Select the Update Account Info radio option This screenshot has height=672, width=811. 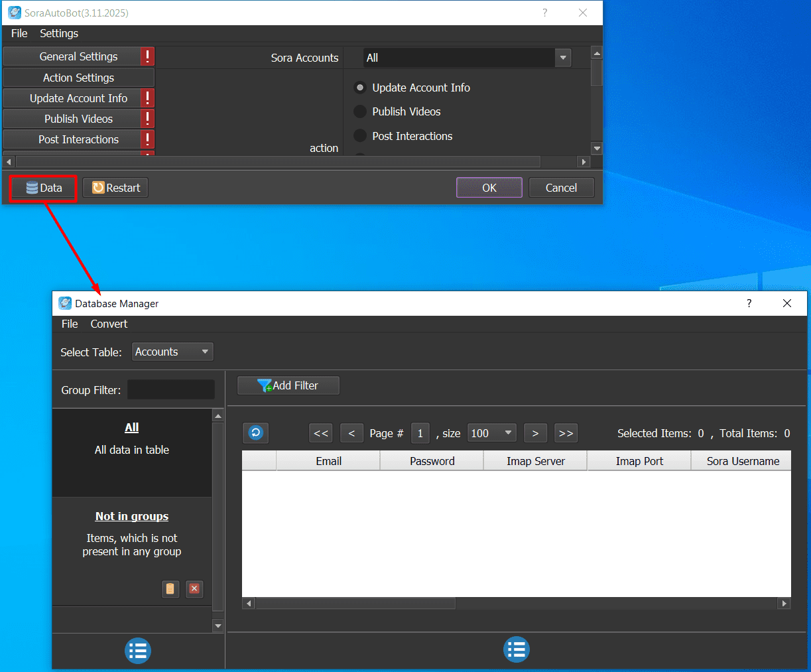[360, 88]
